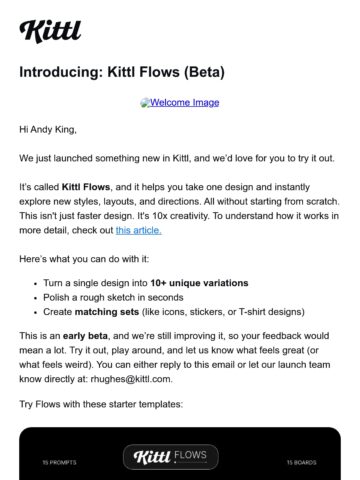
Task: Click the 15 BOARDS label
Action: click(302, 462)
